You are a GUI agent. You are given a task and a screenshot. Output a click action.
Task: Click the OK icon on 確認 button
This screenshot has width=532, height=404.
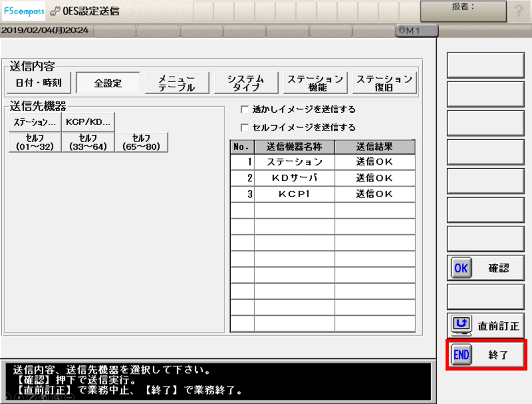461,268
